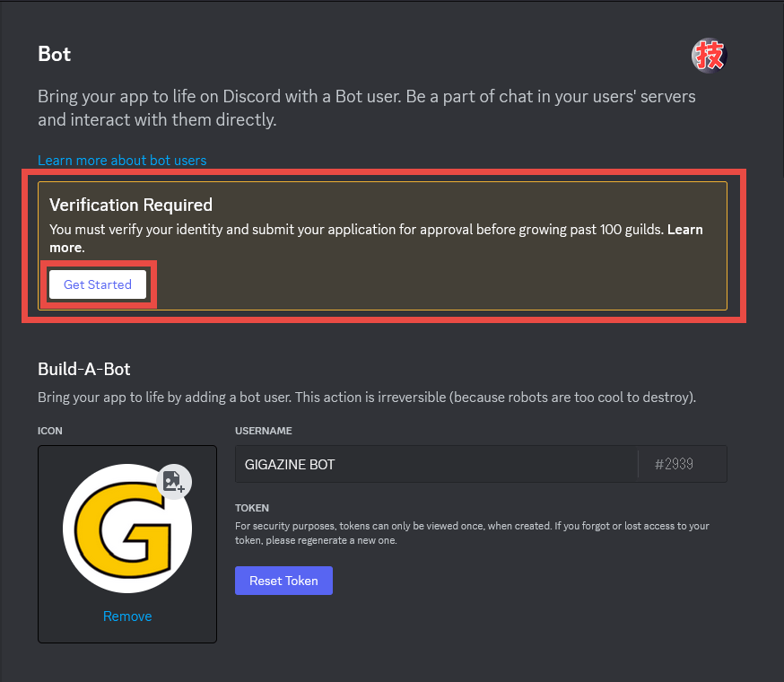Select the Verification Required heading
This screenshot has width=784, height=682.
click(131, 205)
